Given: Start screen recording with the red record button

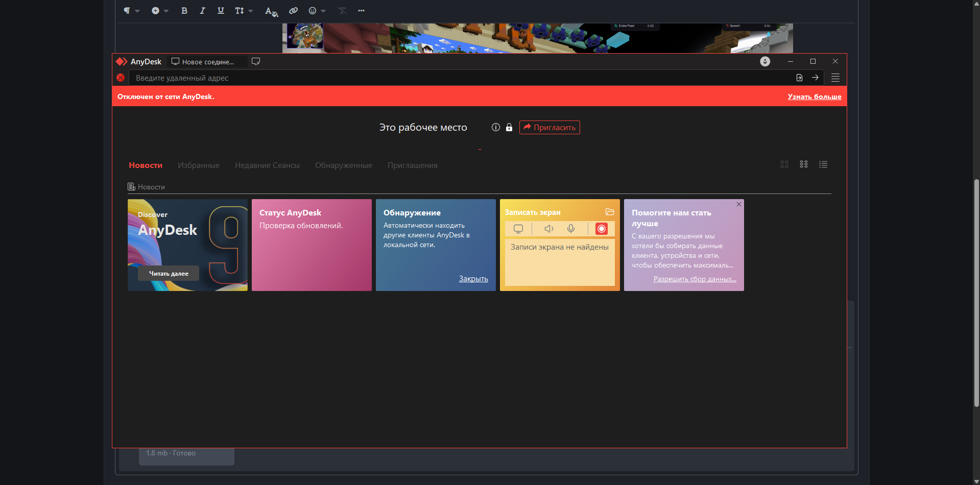Looking at the screenshot, I should point(602,229).
